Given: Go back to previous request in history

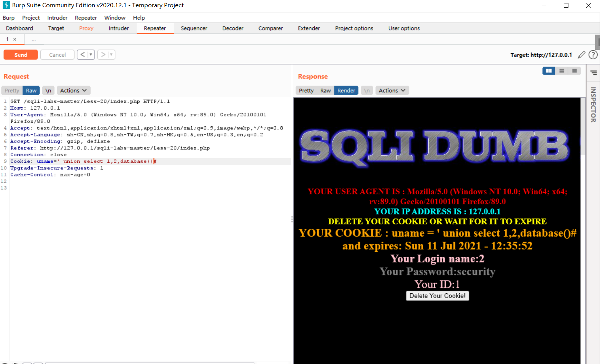Looking at the screenshot, I should 83,55.
